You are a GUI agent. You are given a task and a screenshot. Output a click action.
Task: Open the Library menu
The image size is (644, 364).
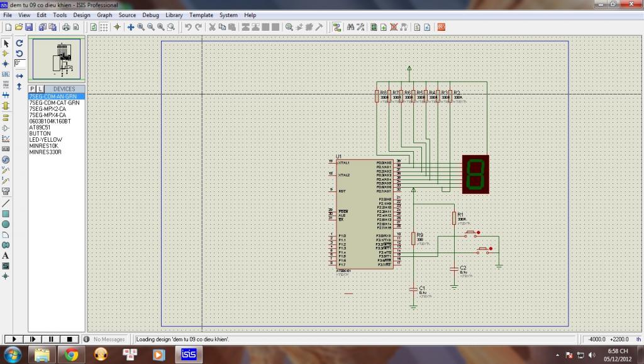point(174,14)
